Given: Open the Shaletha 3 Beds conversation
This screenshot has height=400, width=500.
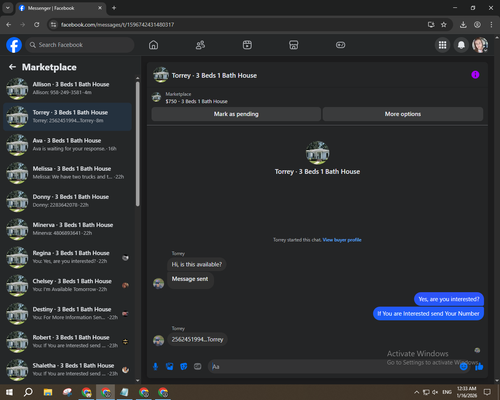Looking at the screenshot, I should (x=67, y=370).
